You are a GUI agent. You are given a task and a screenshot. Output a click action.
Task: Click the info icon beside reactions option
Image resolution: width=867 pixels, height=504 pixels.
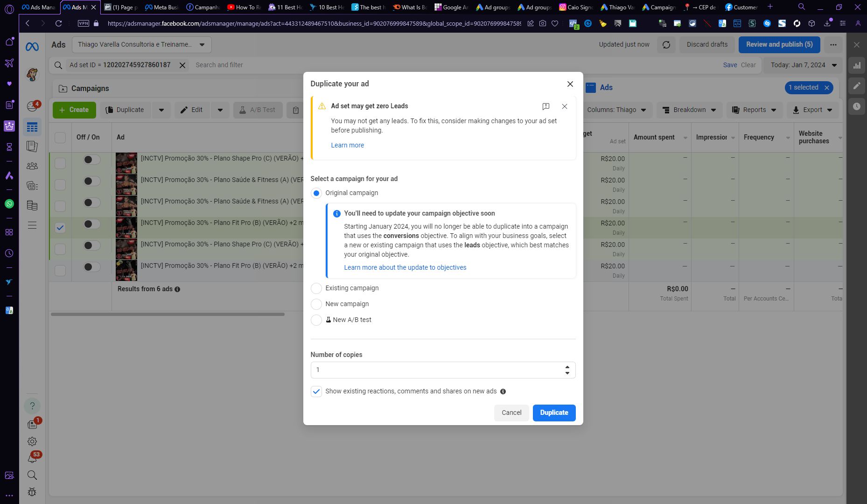tap(503, 392)
